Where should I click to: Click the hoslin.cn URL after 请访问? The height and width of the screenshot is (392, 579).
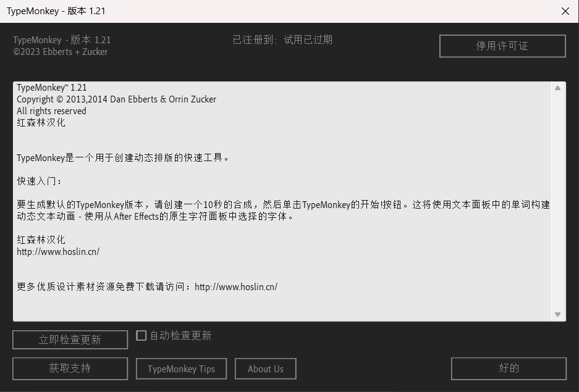[x=236, y=287]
